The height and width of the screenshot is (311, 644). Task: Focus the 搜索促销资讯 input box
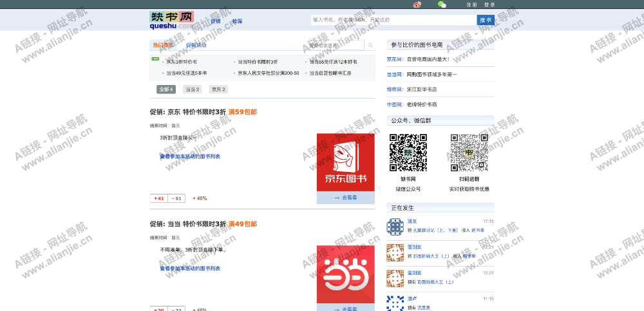(x=336, y=46)
